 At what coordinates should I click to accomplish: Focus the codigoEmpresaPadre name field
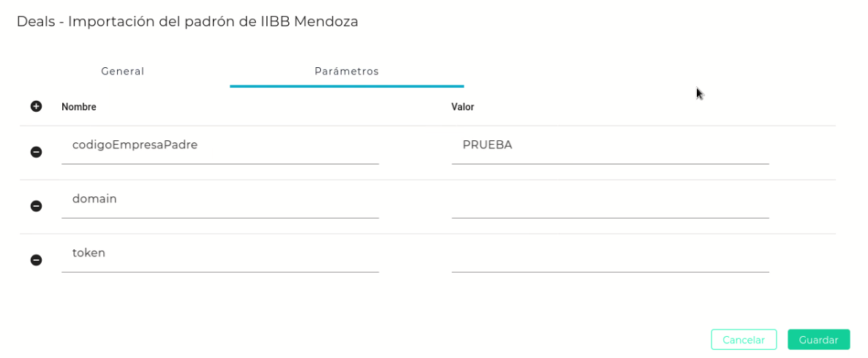click(x=219, y=145)
